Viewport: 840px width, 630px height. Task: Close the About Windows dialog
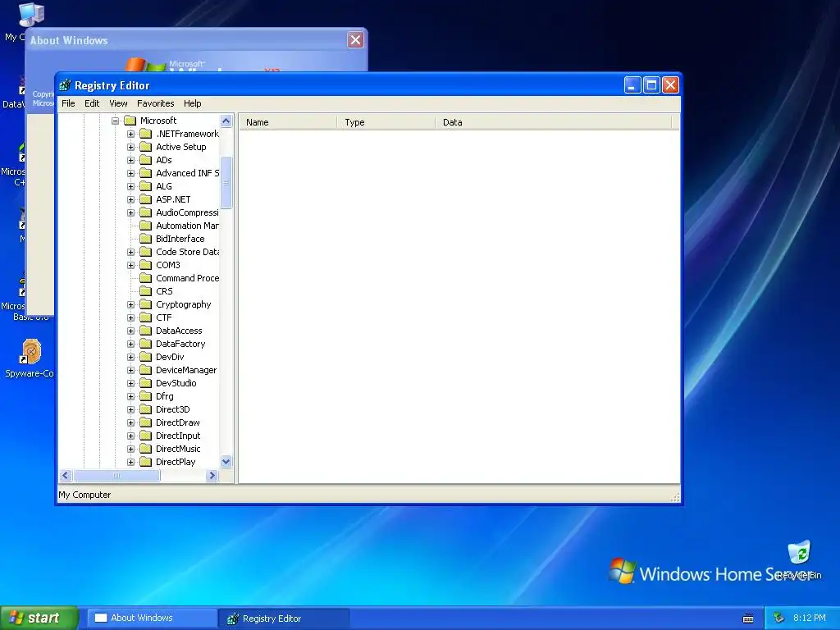point(355,39)
